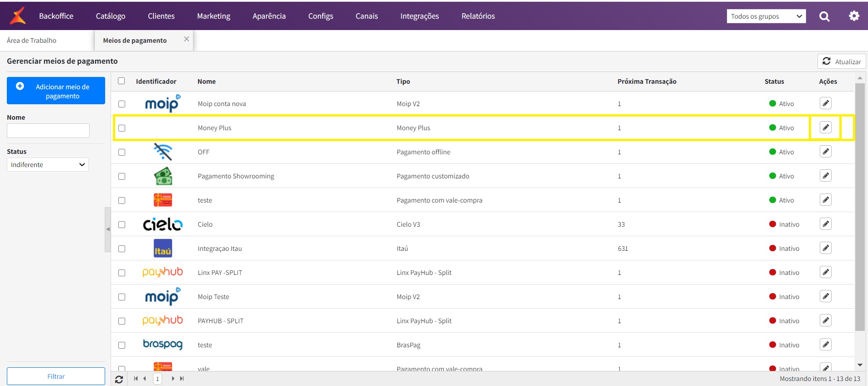Image resolution: width=868 pixels, height=386 pixels.
Task: Click the page number box
Action: click(x=157, y=379)
